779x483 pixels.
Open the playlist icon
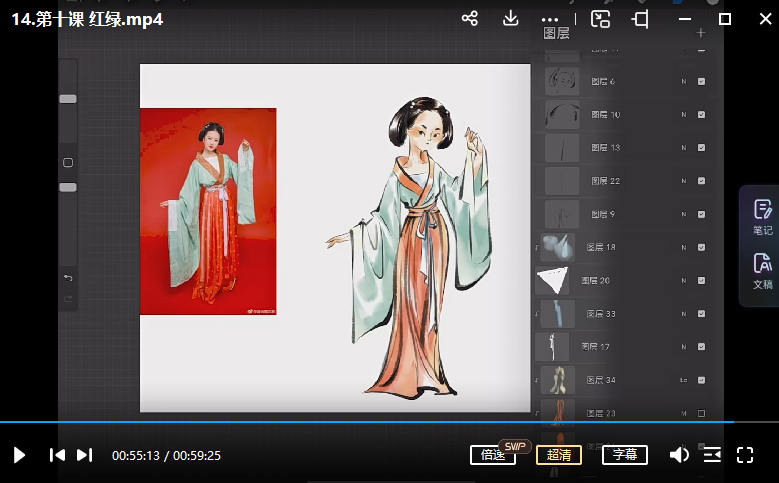click(712, 455)
